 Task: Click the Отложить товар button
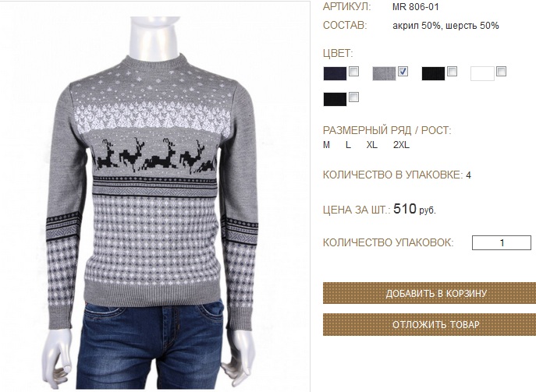pos(429,324)
